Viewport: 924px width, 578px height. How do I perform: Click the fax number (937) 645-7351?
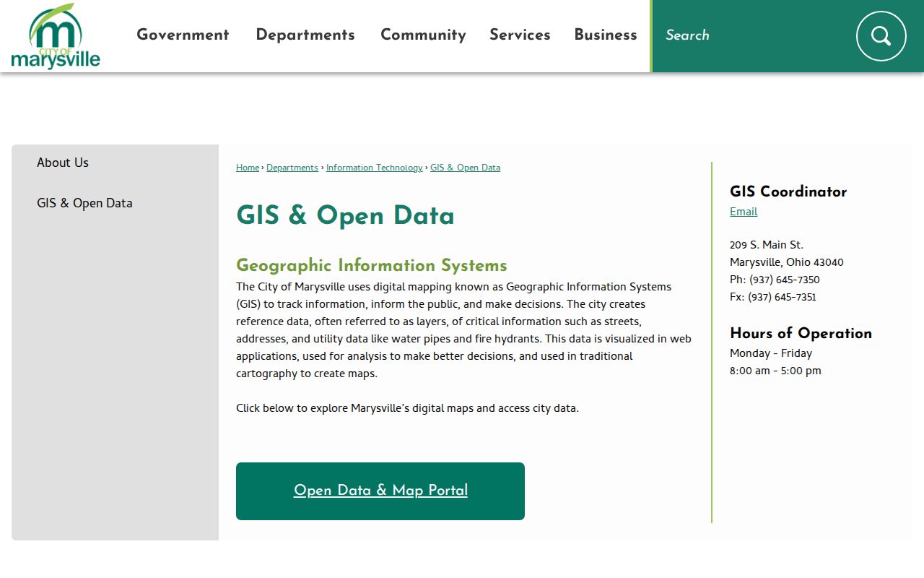click(782, 297)
